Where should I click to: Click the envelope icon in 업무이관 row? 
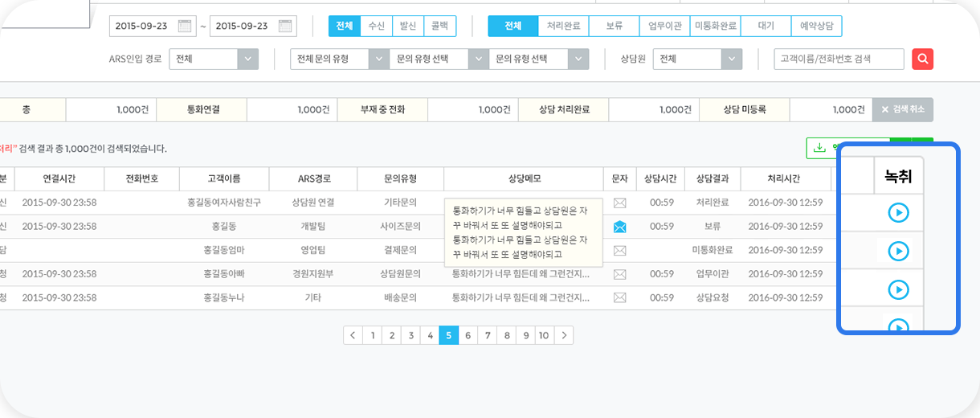click(619, 274)
